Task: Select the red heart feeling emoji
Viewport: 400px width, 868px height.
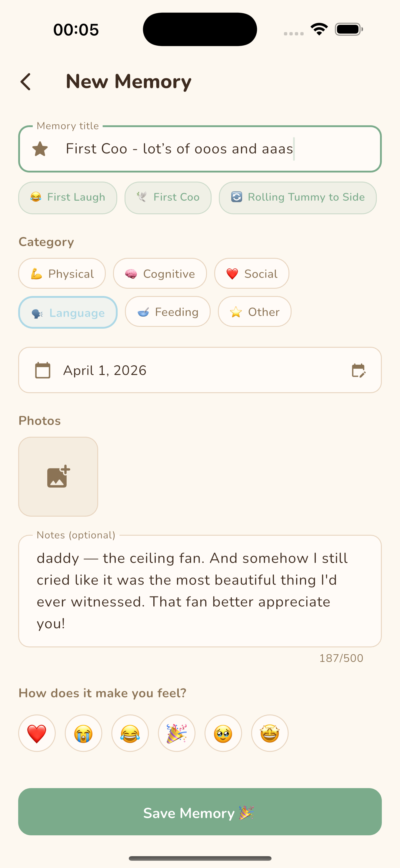Action: click(37, 733)
